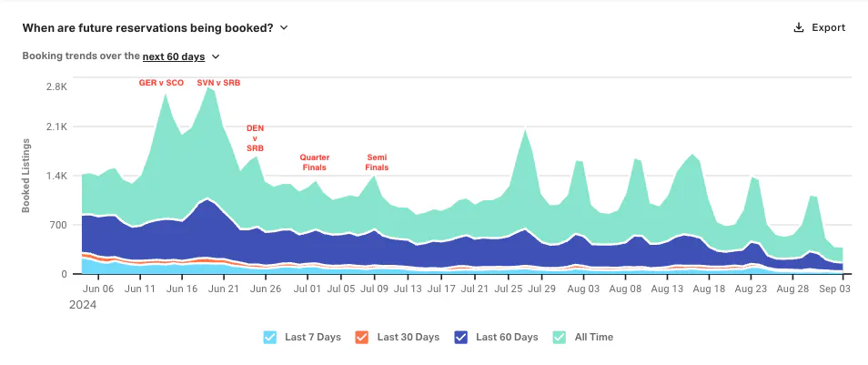Click the Jun 06 axis date label
Screen dimensions: 868x365
click(100, 289)
